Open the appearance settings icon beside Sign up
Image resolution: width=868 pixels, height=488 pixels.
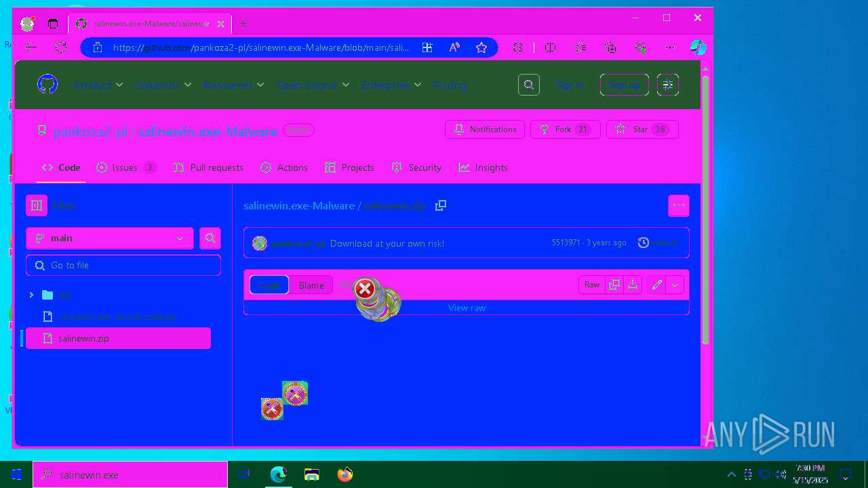[x=668, y=85]
